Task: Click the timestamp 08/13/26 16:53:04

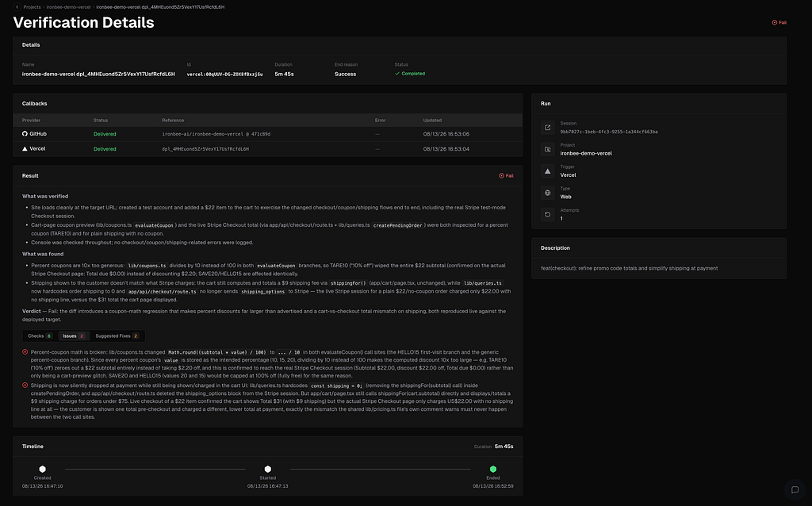Action: 446,148
